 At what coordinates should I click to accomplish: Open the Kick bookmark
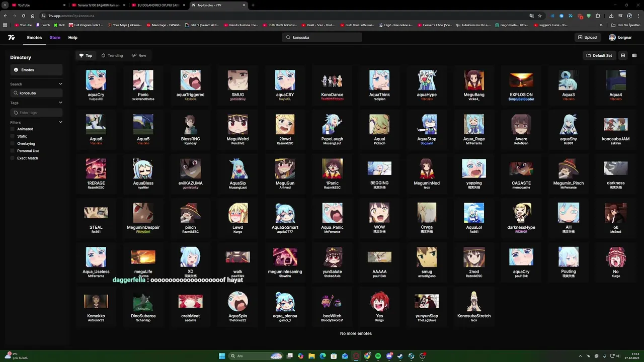[x=59, y=25]
